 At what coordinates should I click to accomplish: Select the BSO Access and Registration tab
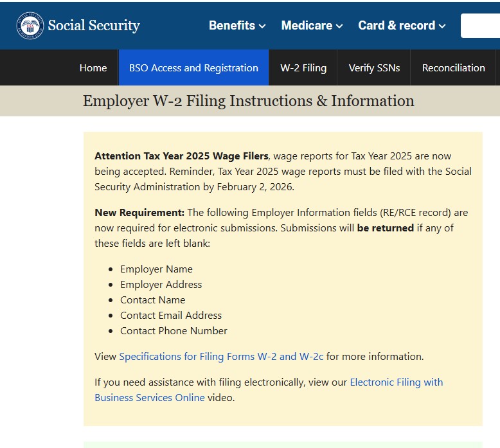tap(193, 67)
